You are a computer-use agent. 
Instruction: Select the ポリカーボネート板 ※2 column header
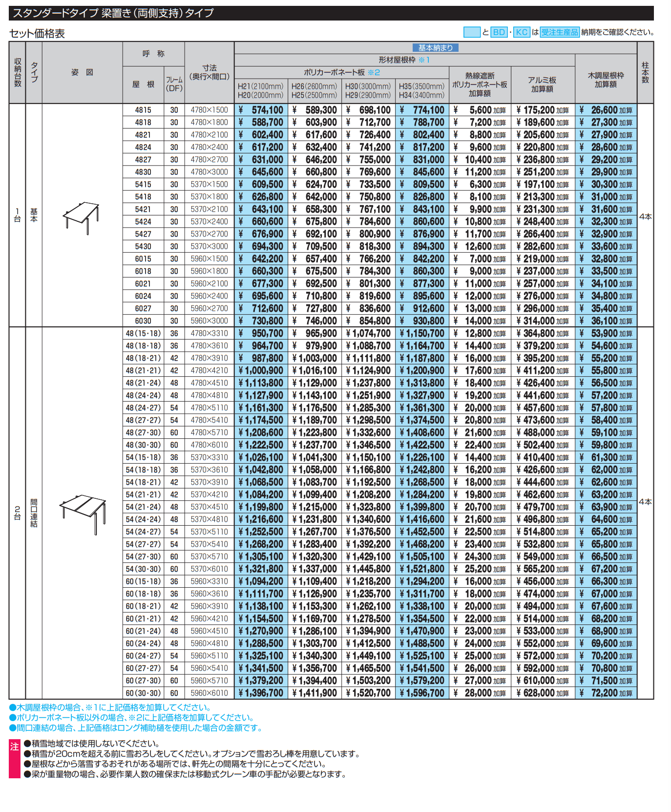pyautogui.click(x=341, y=72)
